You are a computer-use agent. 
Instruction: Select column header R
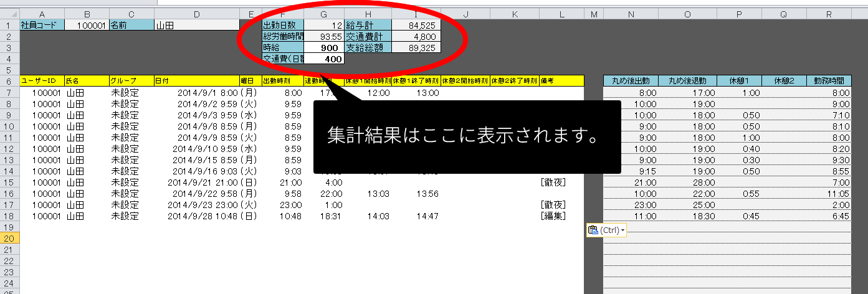pyautogui.click(x=829, y=14)
